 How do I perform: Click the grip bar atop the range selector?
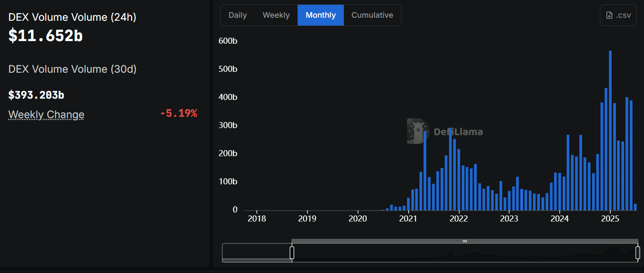pyautogui.click(x=465, y=241)
